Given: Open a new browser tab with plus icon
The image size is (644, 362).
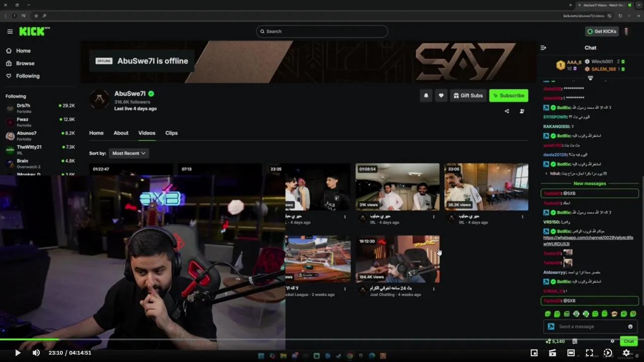Looking at the screenshot, I should click(571, 5).
